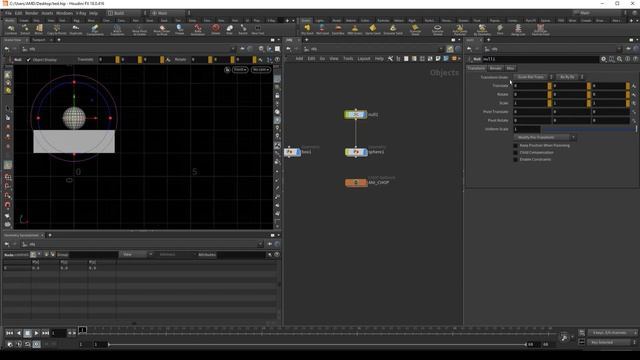Screen dimensions: 640x360
Task: Select the red Delete shelf tool
Action: point(216,29)
